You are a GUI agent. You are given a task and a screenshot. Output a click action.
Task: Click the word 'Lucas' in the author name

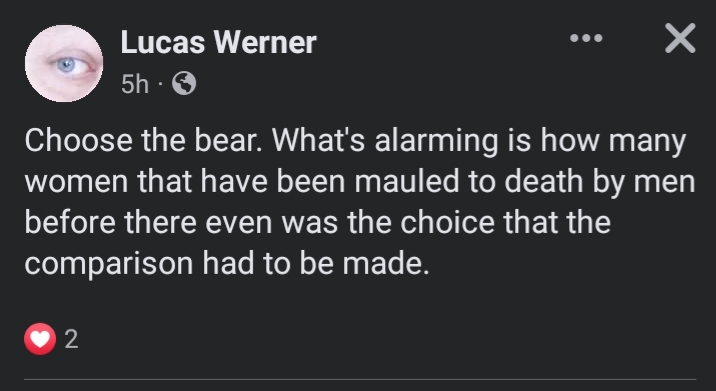point(163,42)
